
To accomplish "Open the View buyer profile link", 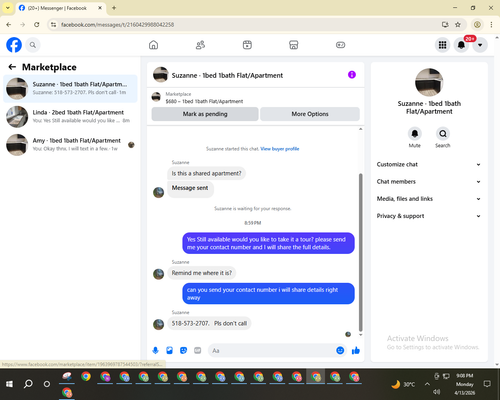I will coord(280,149).
